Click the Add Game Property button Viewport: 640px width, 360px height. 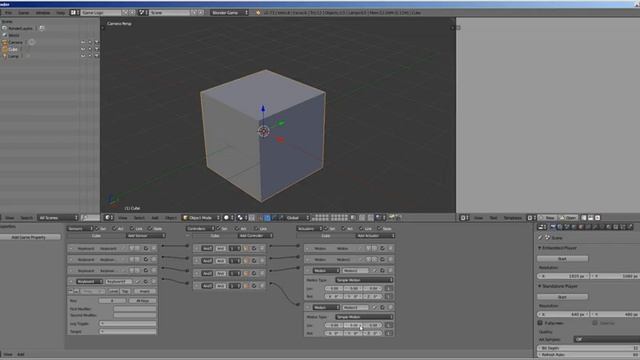click(x=29, y=237)
